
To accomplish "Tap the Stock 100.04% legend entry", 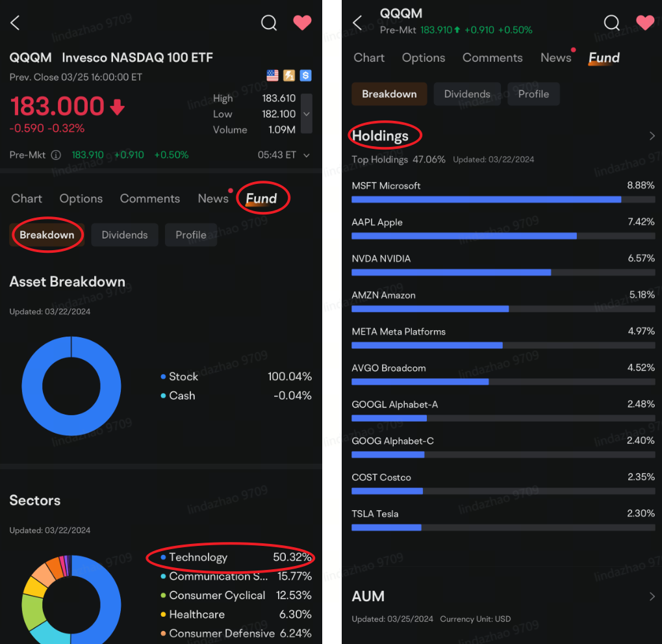I will coord(236,376).
